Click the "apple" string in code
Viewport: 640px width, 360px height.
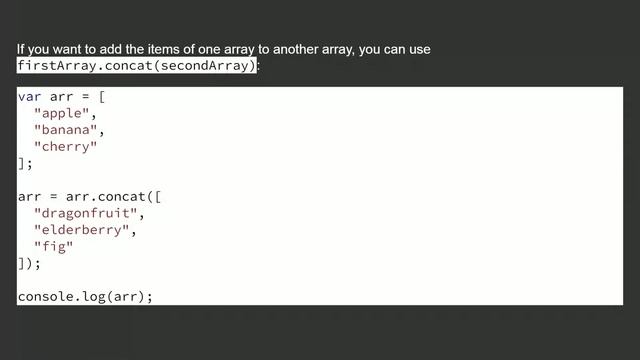click(x=61, y=113)
